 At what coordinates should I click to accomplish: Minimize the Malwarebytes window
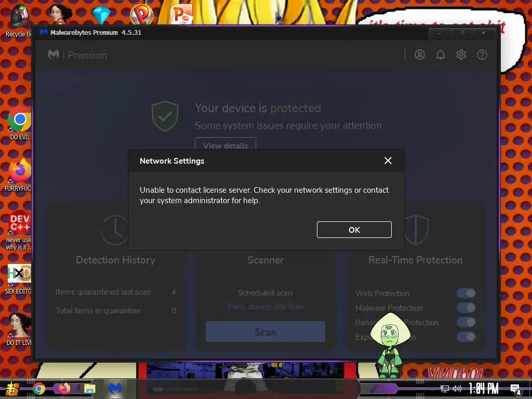tap(440, 33)
